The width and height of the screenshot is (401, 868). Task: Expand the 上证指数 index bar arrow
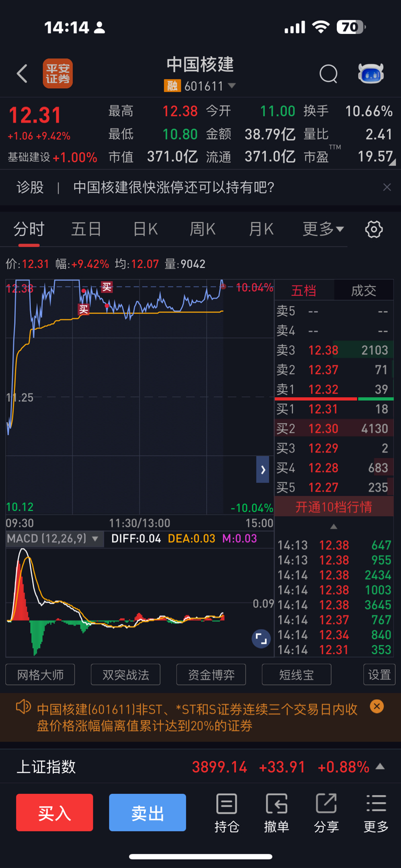click(380, 767)
